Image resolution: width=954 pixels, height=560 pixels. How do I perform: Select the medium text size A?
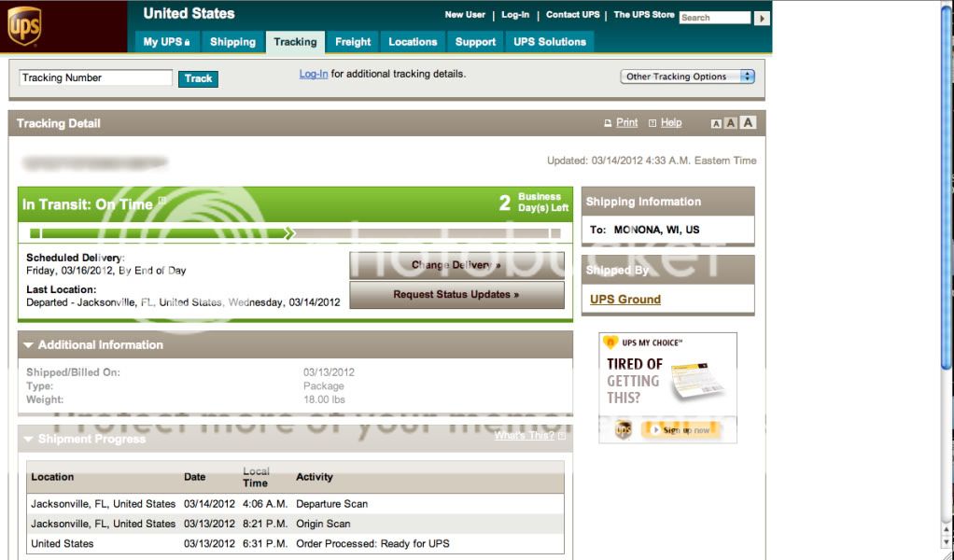tap(731, 123)
